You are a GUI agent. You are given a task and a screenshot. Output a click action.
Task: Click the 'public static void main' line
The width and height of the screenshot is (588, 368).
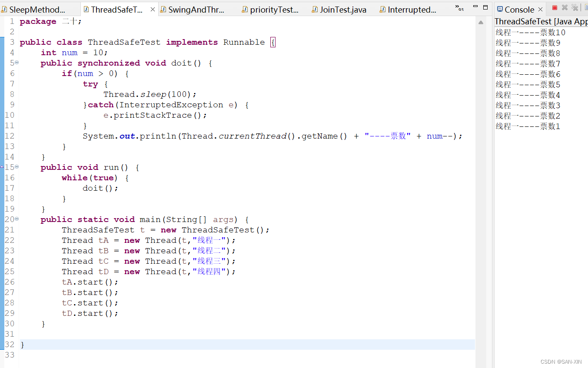tap(145, 219)
